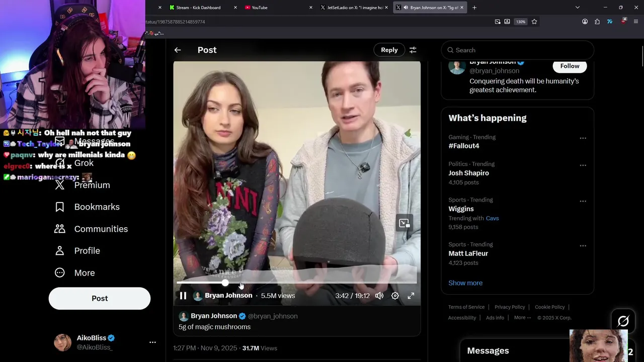This screenshot has height=362, width=644.
Task: Close the Bryan Johnson on X tab
Action: (x=462, y=8)
